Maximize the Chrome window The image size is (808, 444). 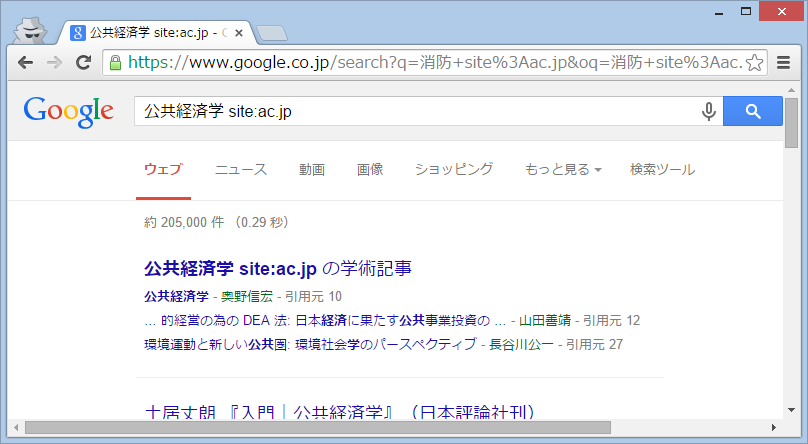746,11
